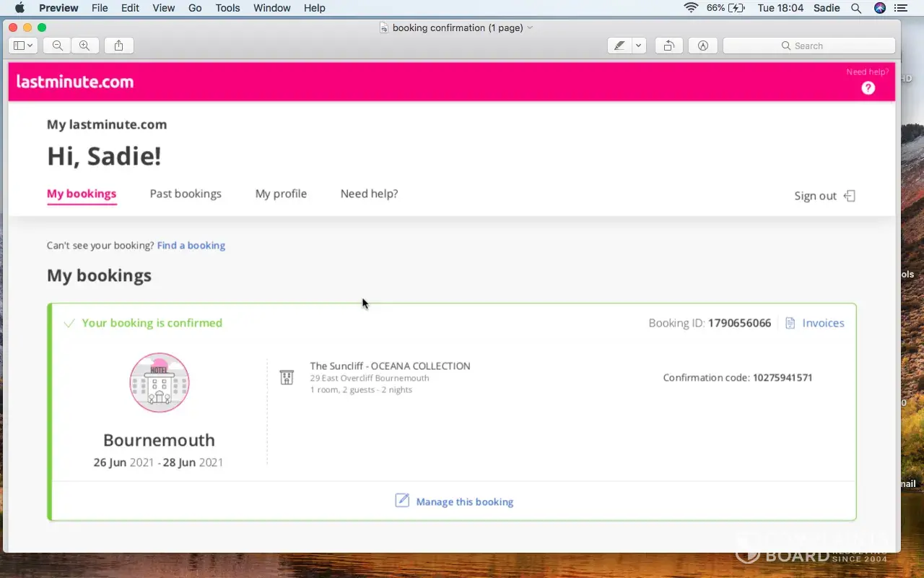The width and height of the screenshot is (924, 578).
Task: Click the Zoom Out magnifier icon
Action: click(x=57, y=46)
